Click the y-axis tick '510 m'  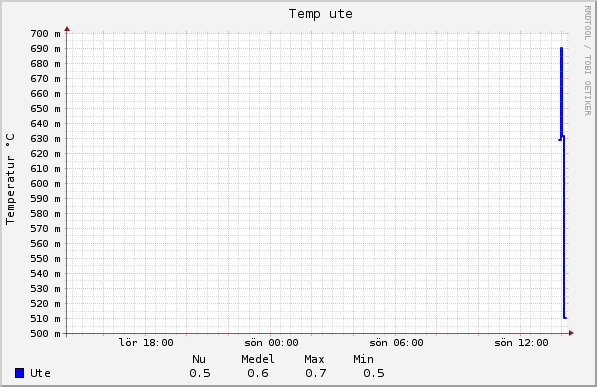45,318
